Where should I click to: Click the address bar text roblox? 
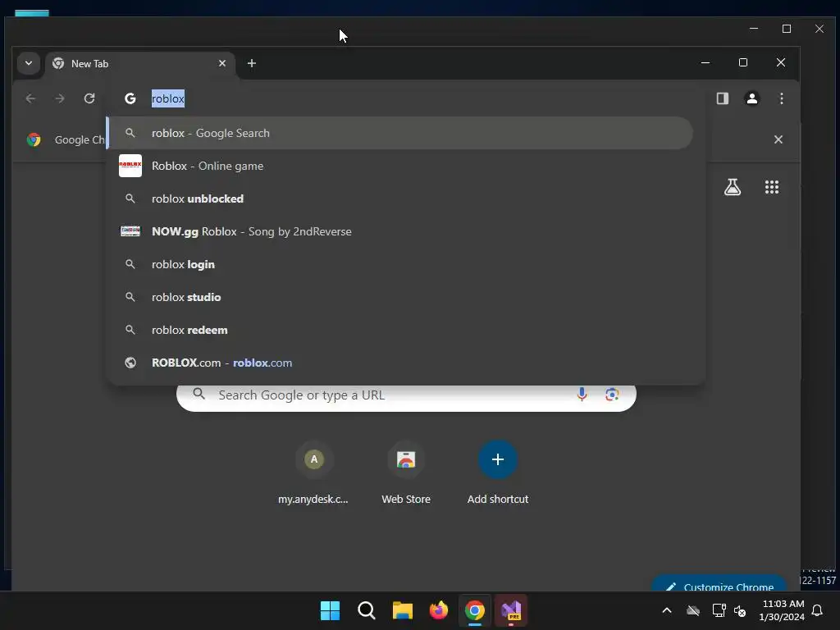click(168, 98)
